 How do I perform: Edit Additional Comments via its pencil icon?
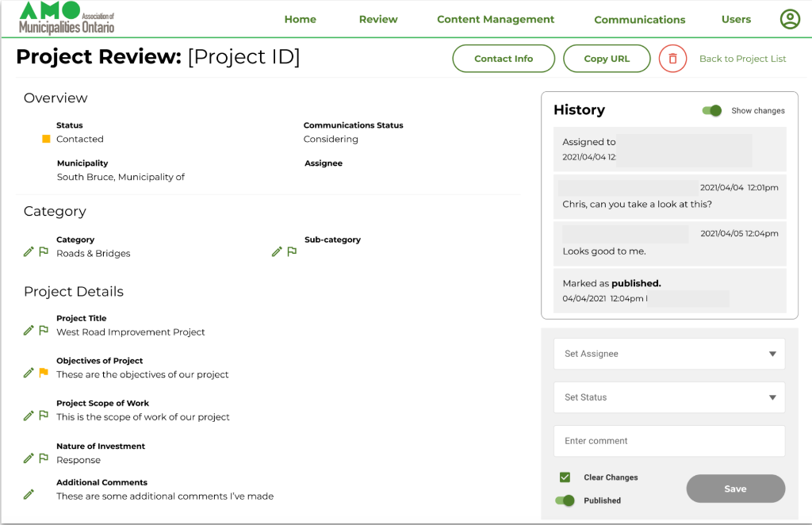pyautogui.click(x=28, y=494)
